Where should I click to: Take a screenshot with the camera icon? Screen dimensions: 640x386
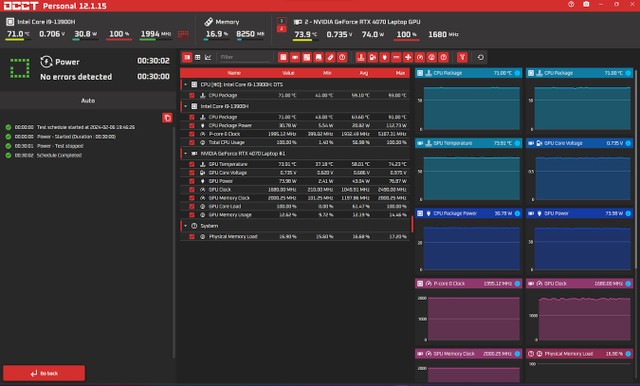point(586,4)
